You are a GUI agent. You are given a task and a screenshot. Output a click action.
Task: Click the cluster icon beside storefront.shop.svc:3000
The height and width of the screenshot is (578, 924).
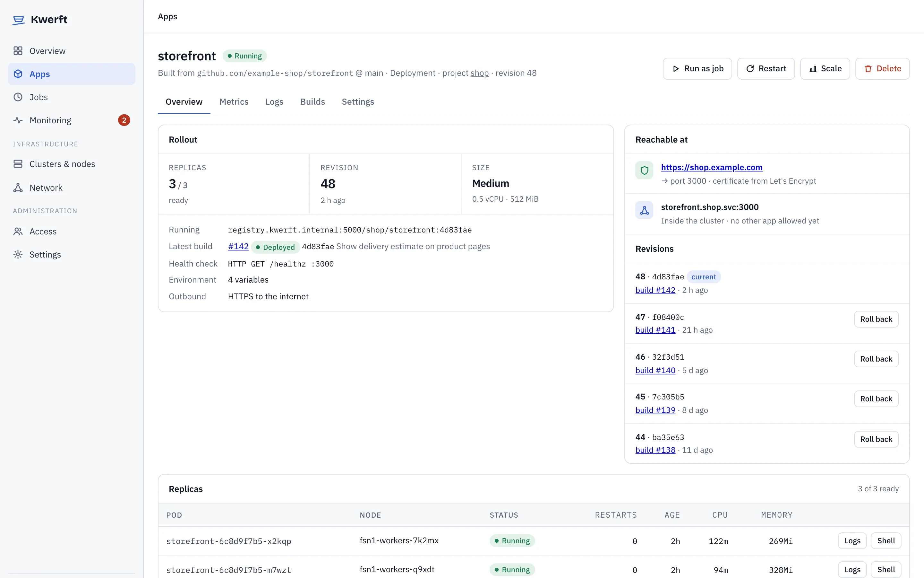645,210
